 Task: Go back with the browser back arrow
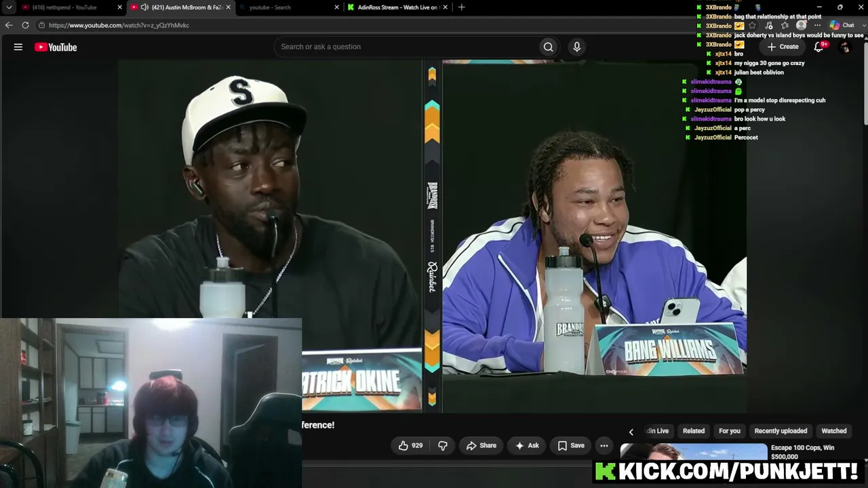[x=9, y=25]
